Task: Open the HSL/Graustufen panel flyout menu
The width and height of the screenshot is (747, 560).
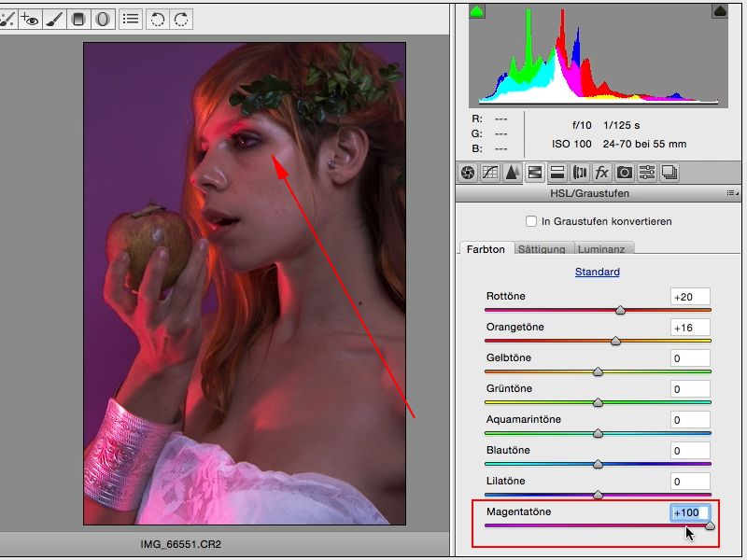Action: [733, 193]
